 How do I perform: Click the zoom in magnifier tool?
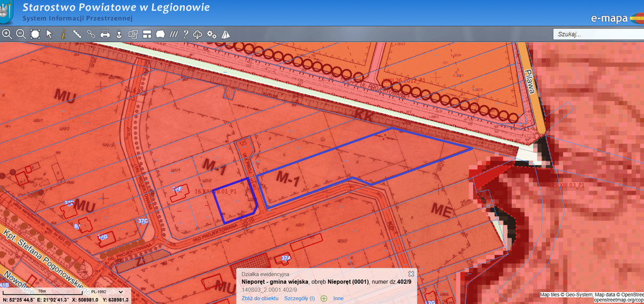click(x=7, y=34)
